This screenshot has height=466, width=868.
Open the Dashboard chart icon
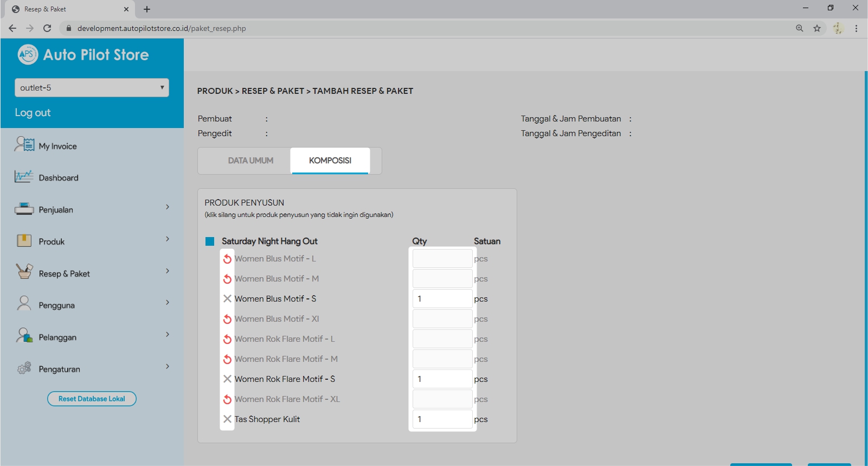point(24,177)
